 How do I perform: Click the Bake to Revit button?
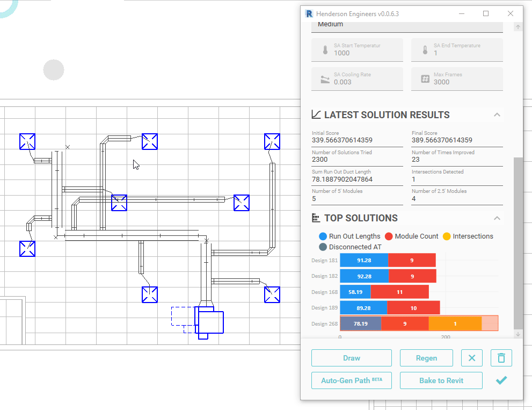point(441,380)
